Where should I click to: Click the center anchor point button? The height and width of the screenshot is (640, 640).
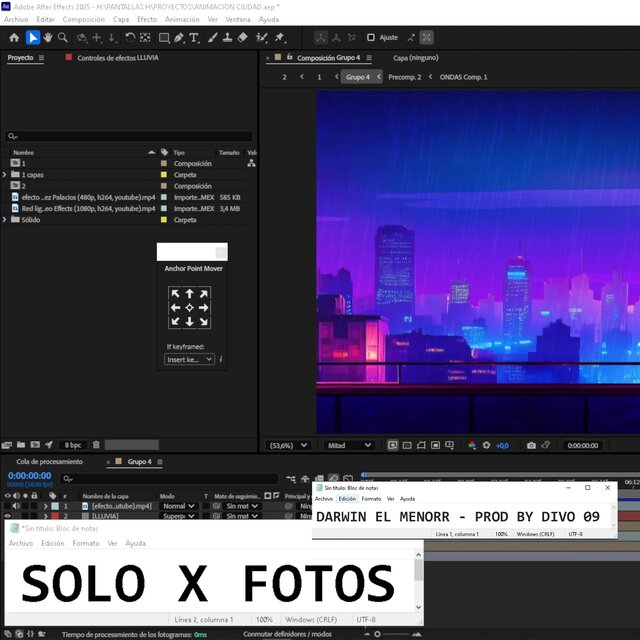(189, 308)
